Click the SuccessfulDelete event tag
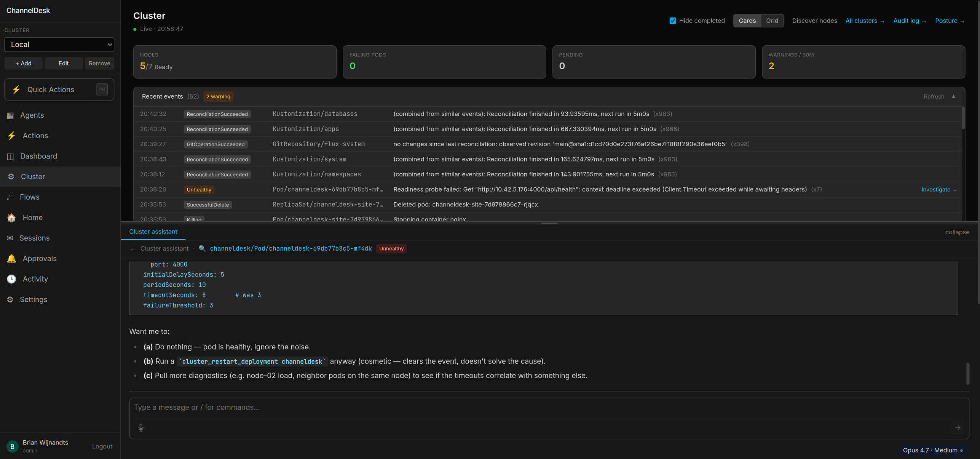Image resolution: width=980 pixels, height=459 pixels. coord(208,205)
